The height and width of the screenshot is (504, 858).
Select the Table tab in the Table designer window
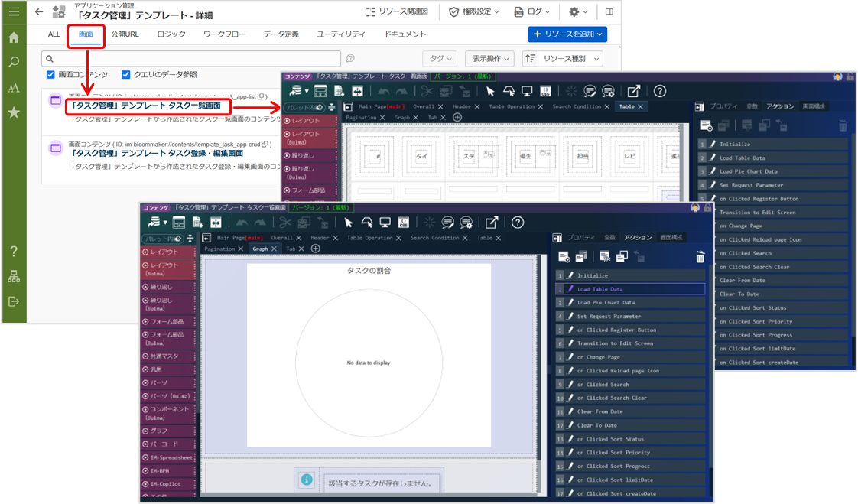pos(626,107)
